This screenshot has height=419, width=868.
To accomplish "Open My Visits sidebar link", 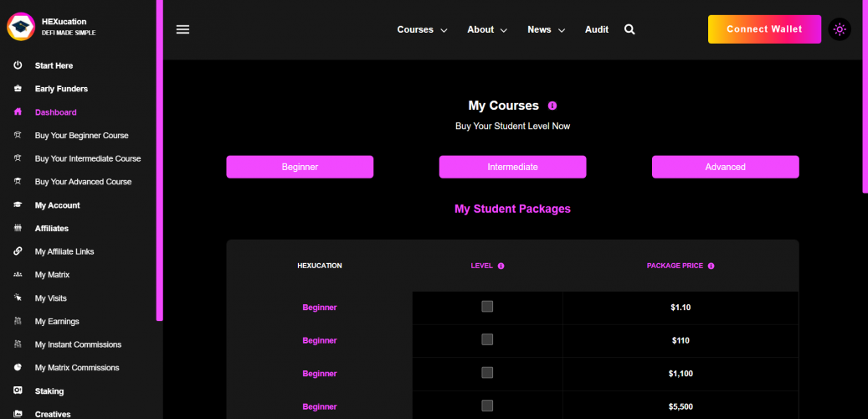I will (x=50, y=298).
